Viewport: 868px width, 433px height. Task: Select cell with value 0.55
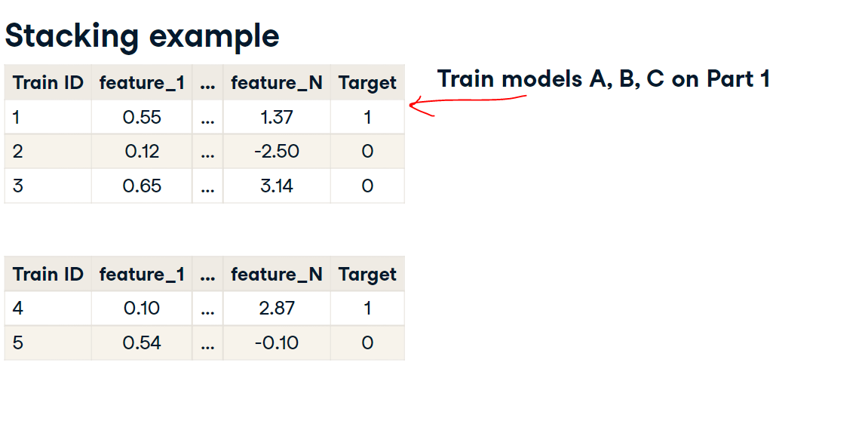142,118
